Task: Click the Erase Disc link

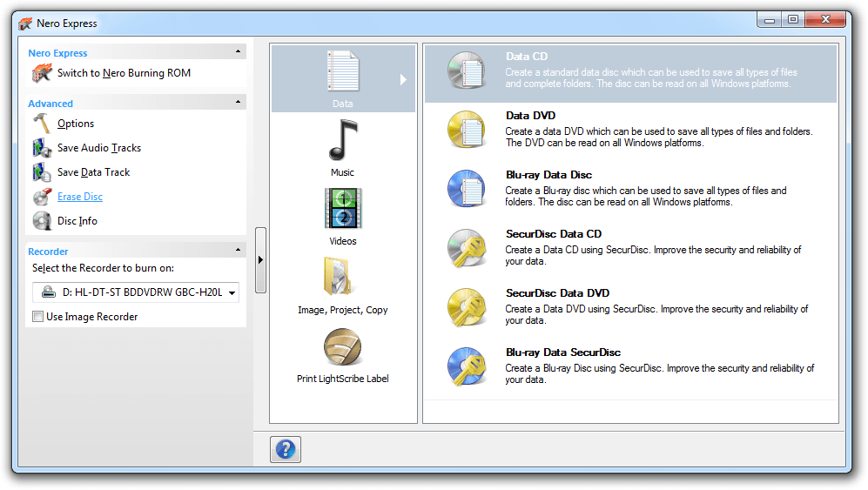Action: coord(80,197)
